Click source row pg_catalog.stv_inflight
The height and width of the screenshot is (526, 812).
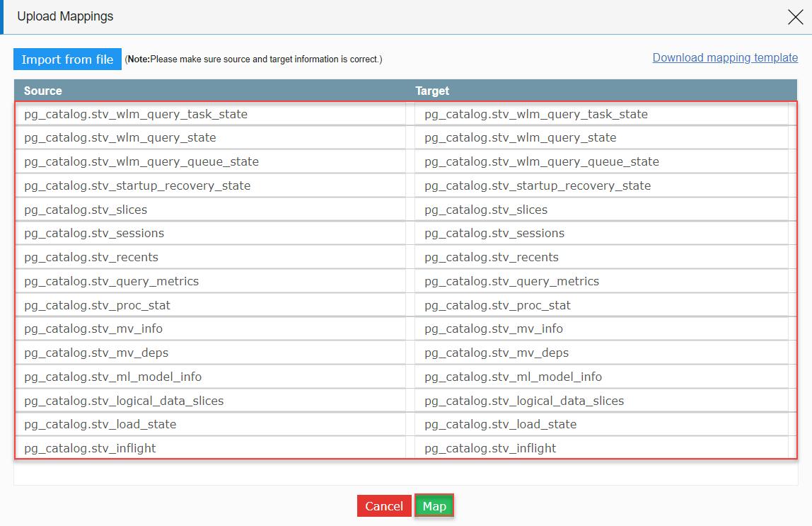click(212, 448)
